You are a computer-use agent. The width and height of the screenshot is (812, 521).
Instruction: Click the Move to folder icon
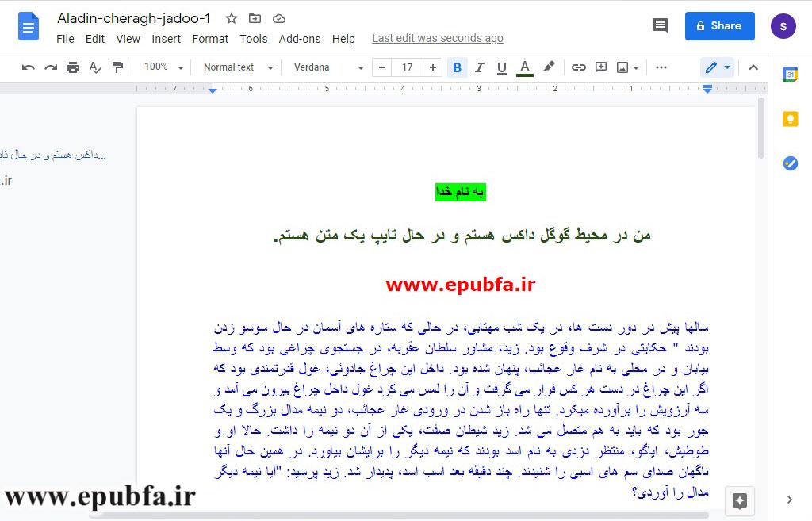pyautogui.click(x=255, y=19)
